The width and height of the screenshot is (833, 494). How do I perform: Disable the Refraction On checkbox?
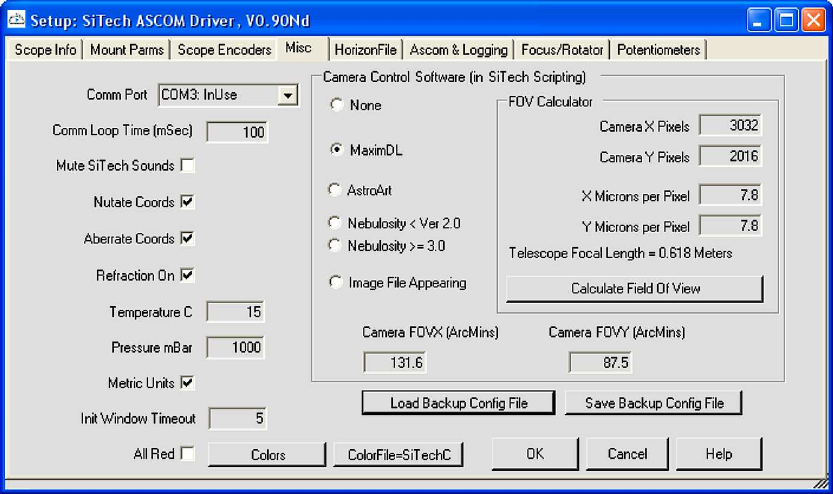187,275
